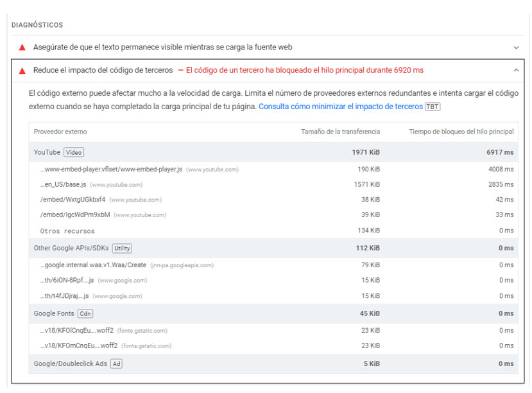Click the 'Tamaño de la transferencia' column header
Viewport: 532px width, 393px height.
[340, 132]
